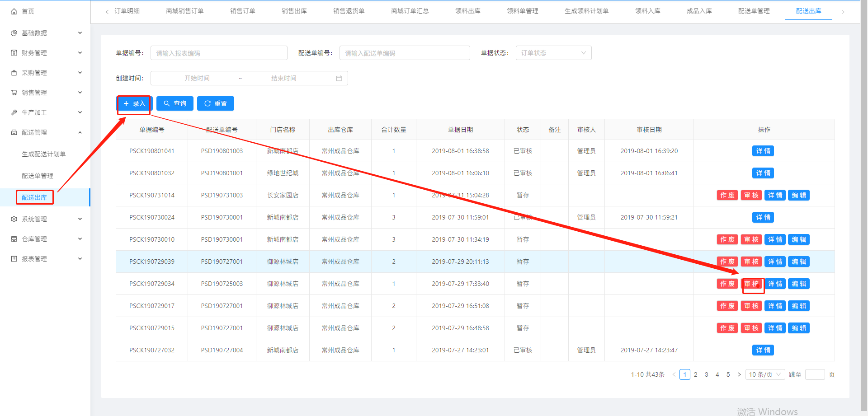Click the 仓库管理 sidebar icon
Image resolution: width=868 pixels, height=416 pixels.
coord(14,239)
